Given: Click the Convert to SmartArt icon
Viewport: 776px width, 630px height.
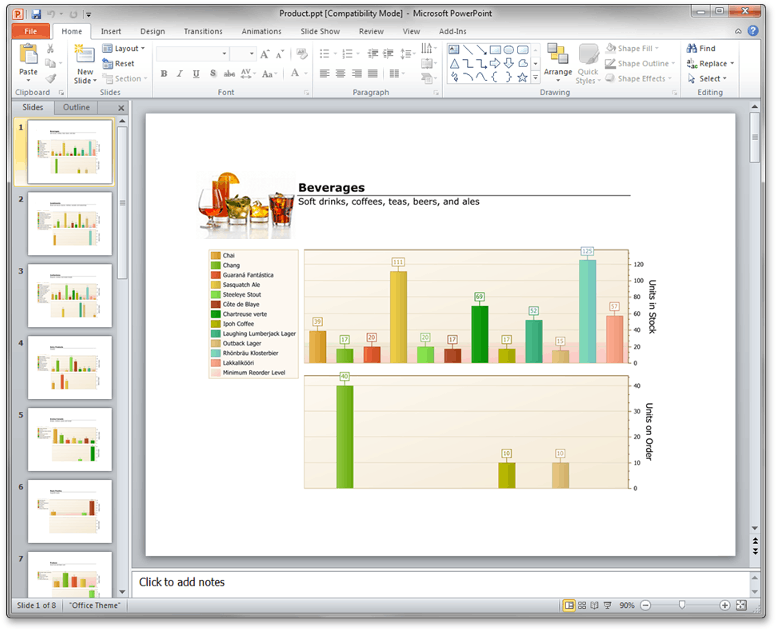Looking at the screenshot, I should pyautogui.click(x=428, y=78).
